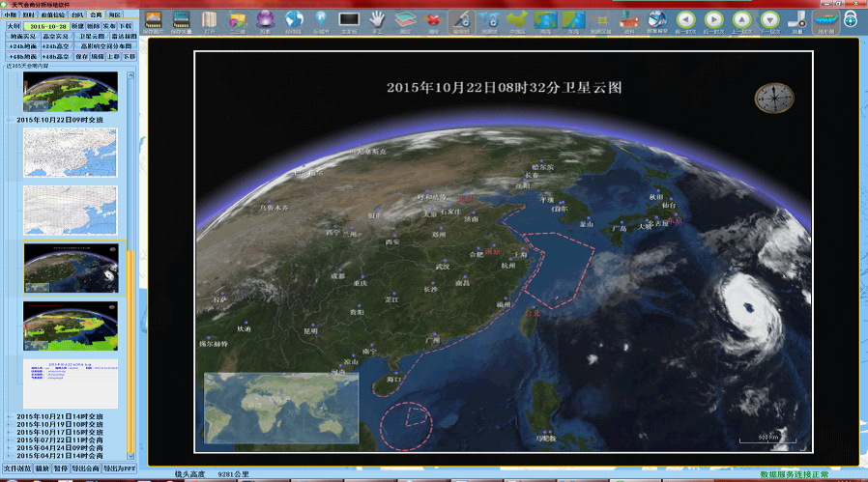Click the mark cities (标城市) pin icon
Screen dimensions: 868x482
pos(321,22)
